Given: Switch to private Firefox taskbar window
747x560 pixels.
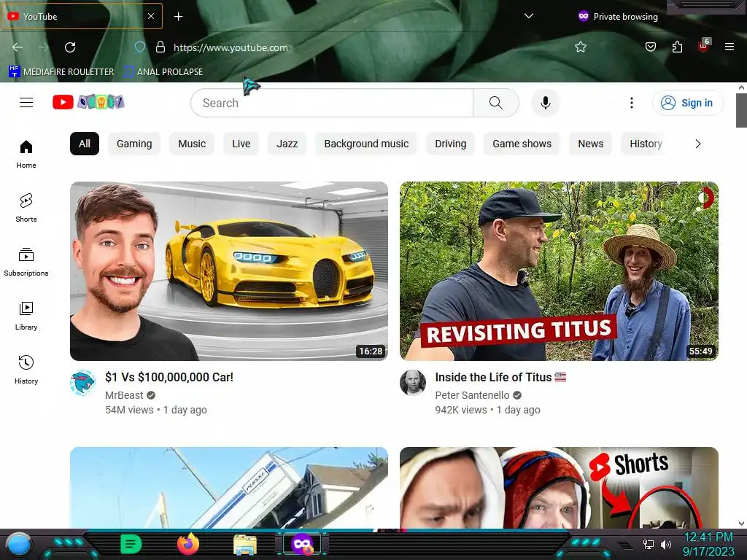Looking at the screenshot, I should pos(302,544).
